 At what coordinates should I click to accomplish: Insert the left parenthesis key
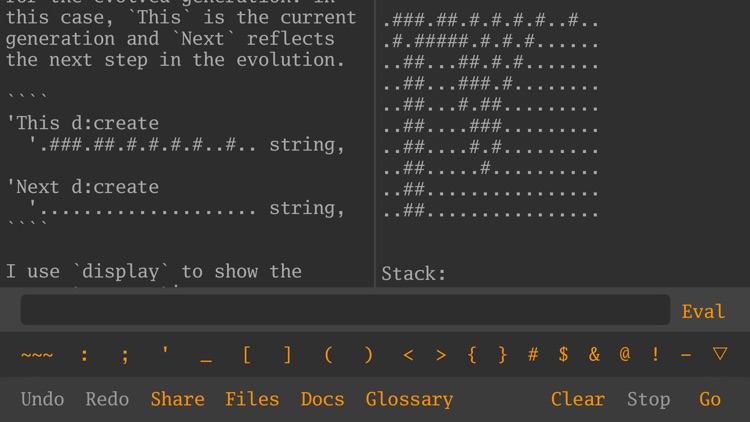pyautogui.click(x=328, y=355)
